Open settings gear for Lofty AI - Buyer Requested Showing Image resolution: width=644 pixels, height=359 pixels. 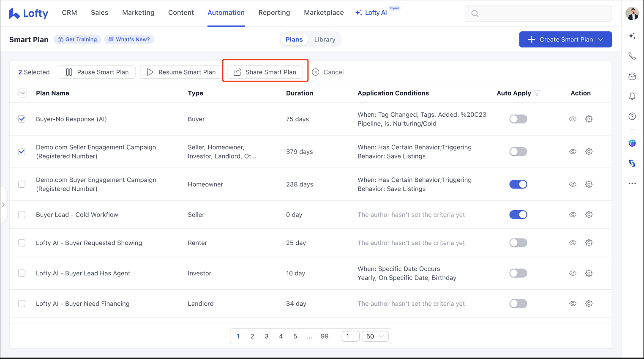click(x=589, y=243)
